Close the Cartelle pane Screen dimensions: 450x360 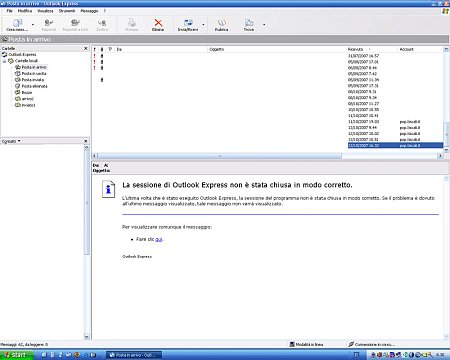click(86, 49)
